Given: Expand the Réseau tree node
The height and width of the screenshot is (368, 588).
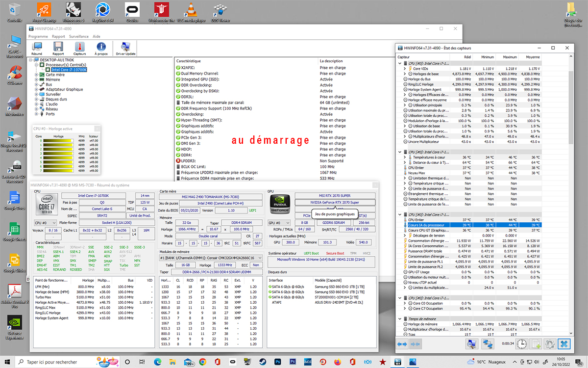Looking at the screenshot, I should pos(36,109).
